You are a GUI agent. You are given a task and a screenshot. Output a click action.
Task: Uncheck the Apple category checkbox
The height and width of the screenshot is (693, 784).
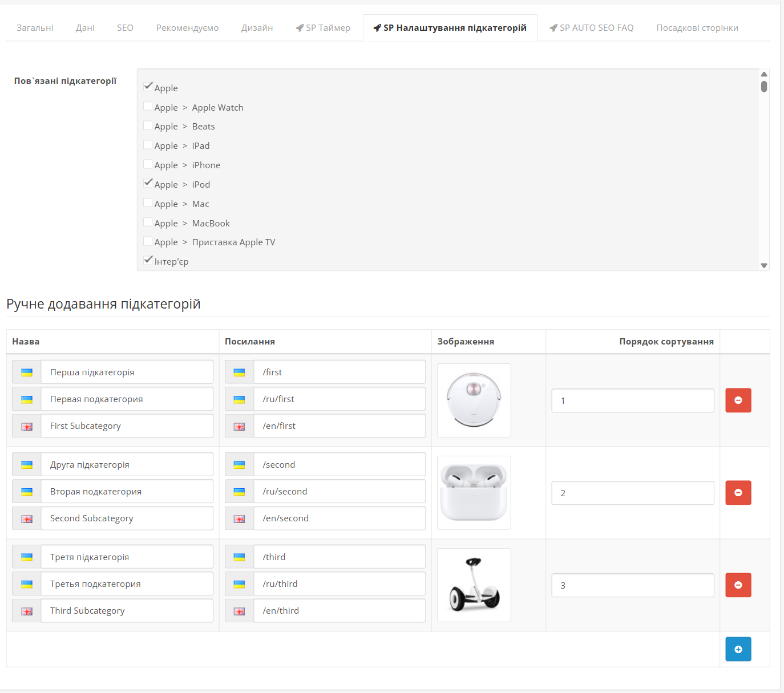pos(148,87)
